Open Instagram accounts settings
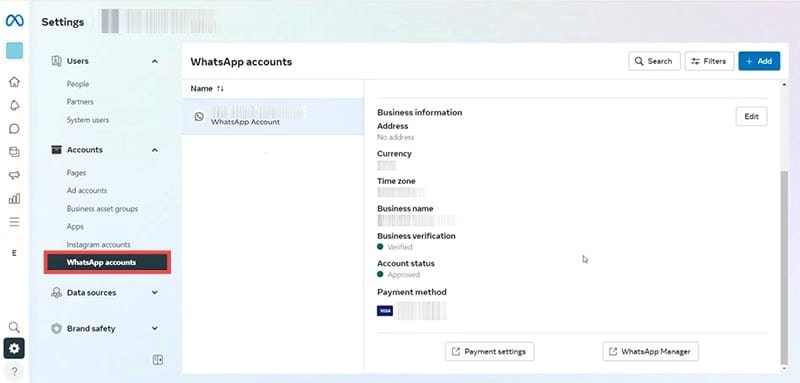 (x=98, y=245)
